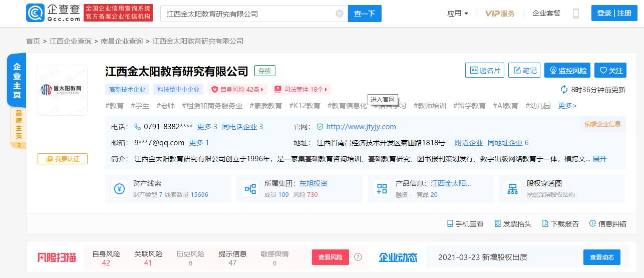
Task: Click the mobile phone icon in header
Action: 576,14
